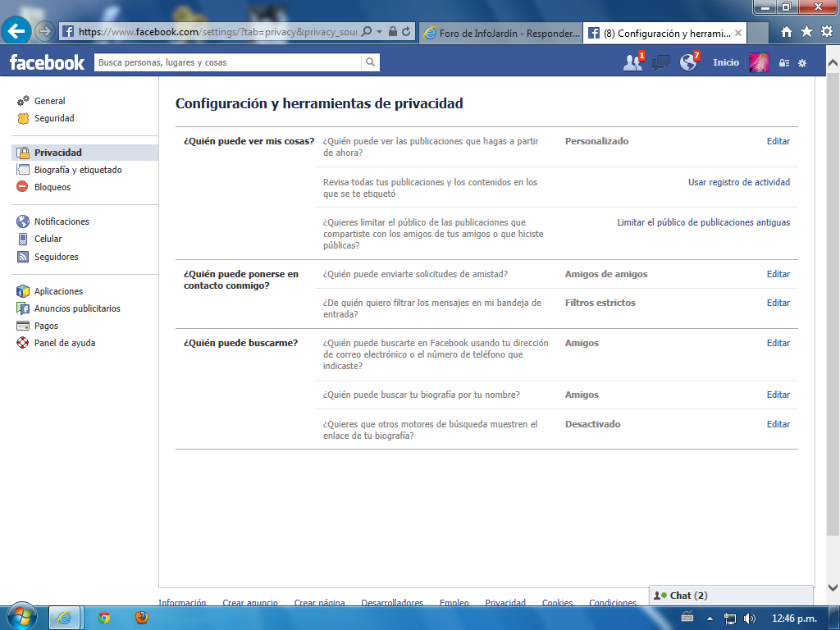
Task: Open Seguidores settings in sidebar
Action: [x=56, y=257]
